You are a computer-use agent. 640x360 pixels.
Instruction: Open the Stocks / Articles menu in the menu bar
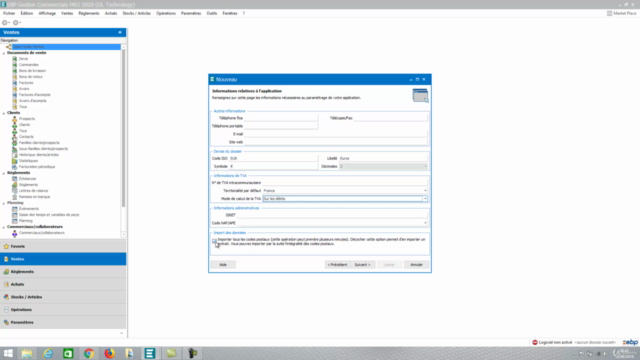[137, 13]
